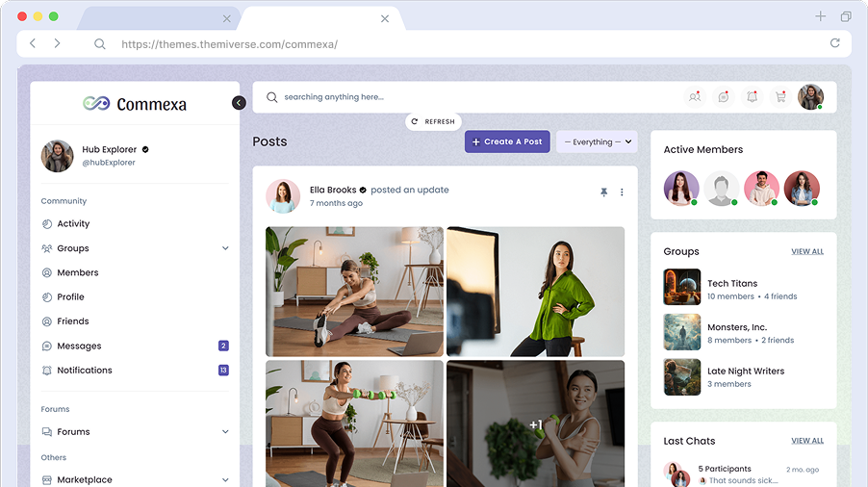Open the shopping cart icon
The width and height of the screenshot is (868, 487).
point(780,97)
